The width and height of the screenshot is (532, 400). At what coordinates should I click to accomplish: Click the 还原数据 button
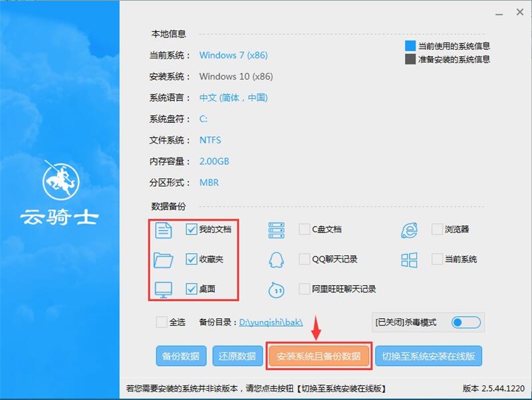[237, 356]
